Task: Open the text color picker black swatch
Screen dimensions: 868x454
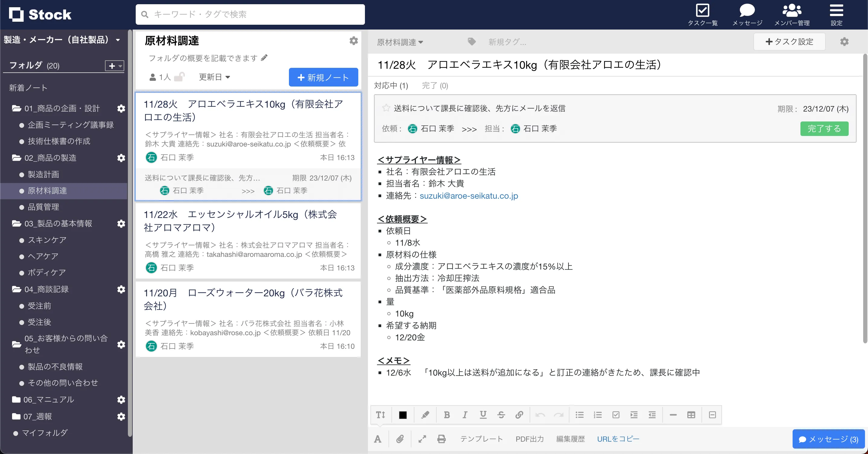Action: click(x=403, y=415)
